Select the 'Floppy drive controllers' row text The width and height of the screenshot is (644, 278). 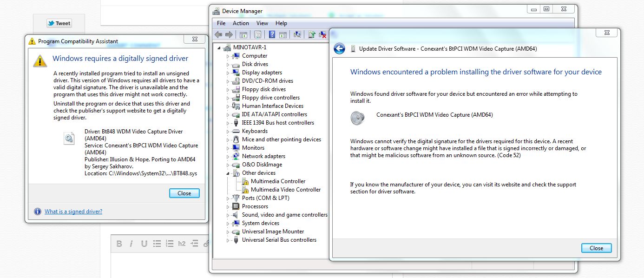[x=271, y=98]
